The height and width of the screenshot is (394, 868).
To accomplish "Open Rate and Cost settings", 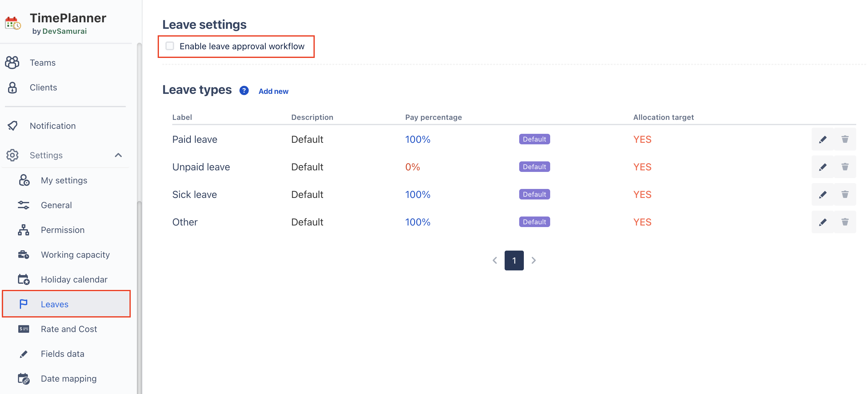I will 69,329.
